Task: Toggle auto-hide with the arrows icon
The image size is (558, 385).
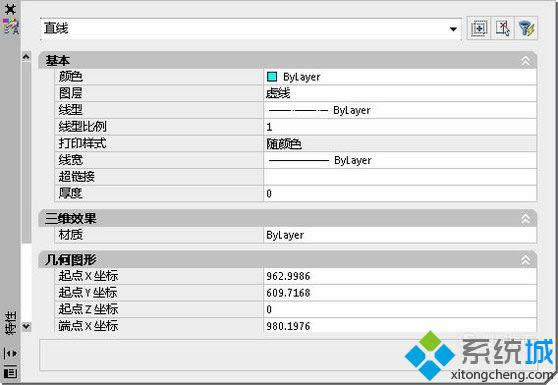Action: [10, 354]
